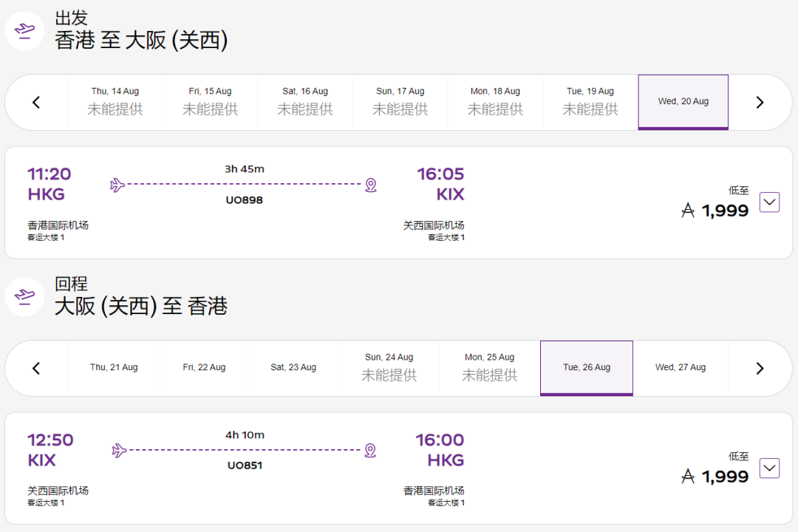Viewport: 798px width, 532px height.
Task: Choose Thu, 21 Aug return date
Action: pyautogui.click(x=114, y=368)
